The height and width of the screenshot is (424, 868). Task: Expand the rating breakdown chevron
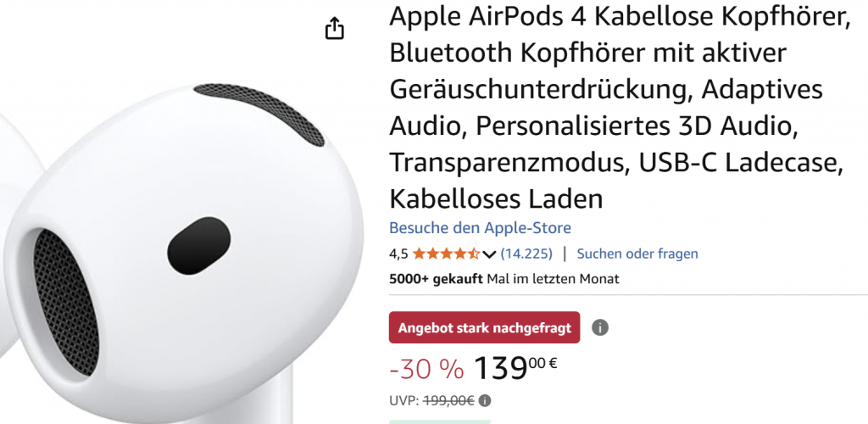coord(489,254)
